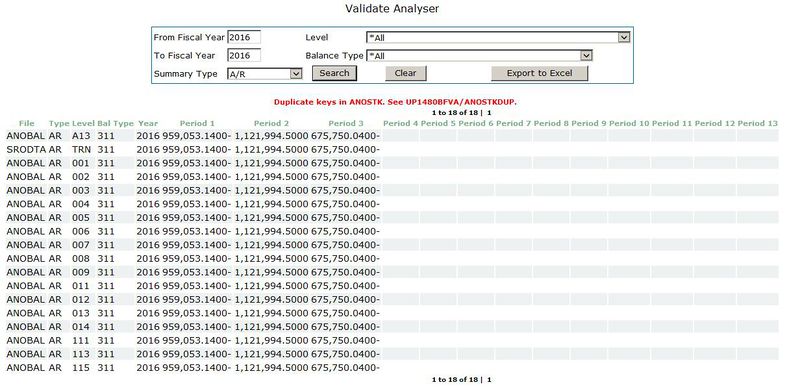Click the top "1 to 18 of 18" record count
Image resolution: width=800 pixels, height=391 pixels.
click(x=455, y=112)
